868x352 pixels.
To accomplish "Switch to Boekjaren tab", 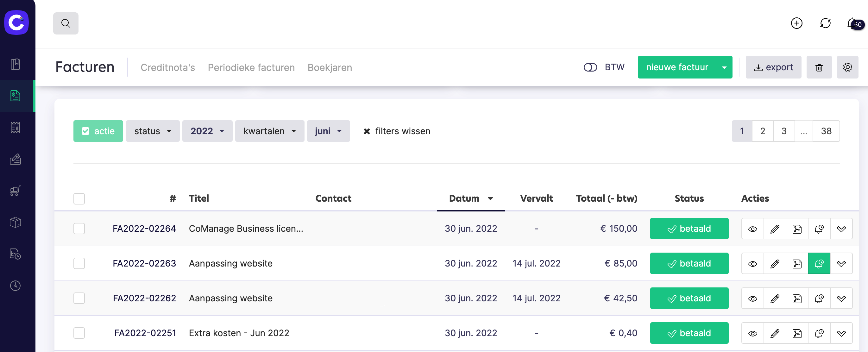I will point(330,67).
